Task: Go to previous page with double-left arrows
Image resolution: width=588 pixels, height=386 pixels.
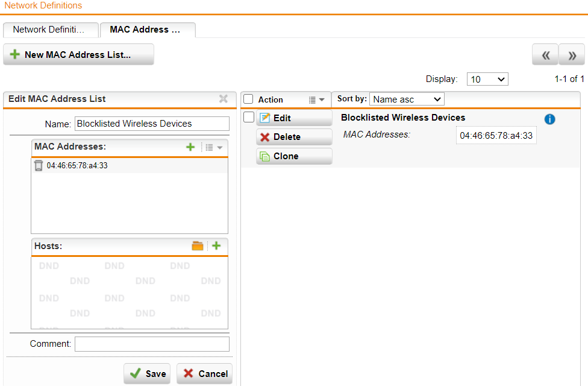Action: coord(545,55)
